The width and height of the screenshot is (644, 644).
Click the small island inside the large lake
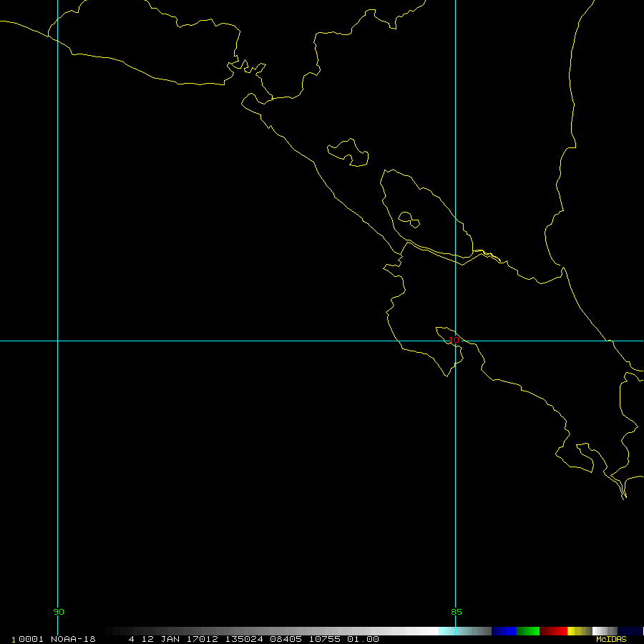click(409, 218)
